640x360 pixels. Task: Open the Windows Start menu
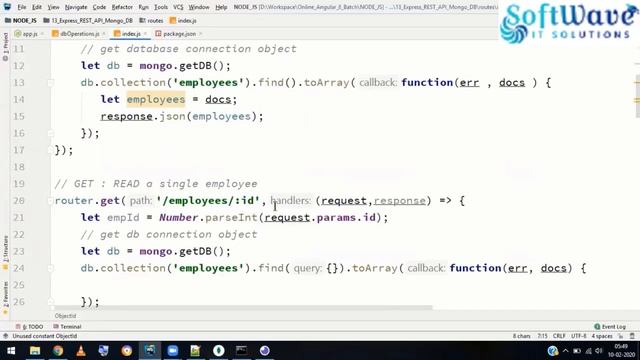pyautogui.click(x=11, y=351)
